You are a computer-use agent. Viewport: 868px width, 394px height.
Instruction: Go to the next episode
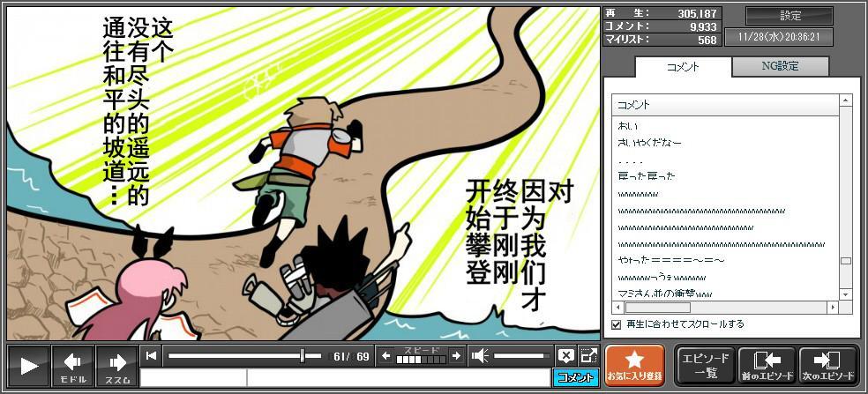(827, 365)
